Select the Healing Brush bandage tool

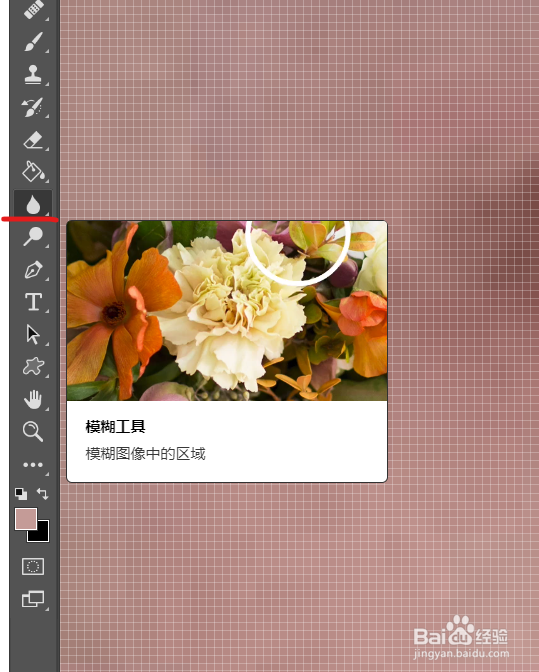click(x=33, y=9)
